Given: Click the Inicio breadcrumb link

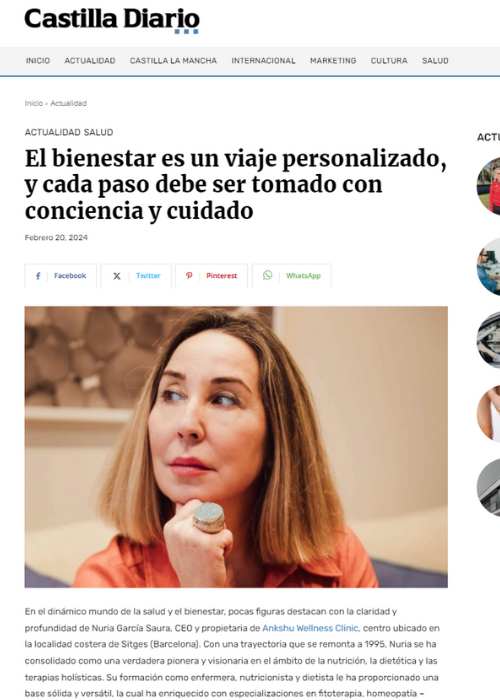Looking at the screenshot, I should tap(34, 103).
